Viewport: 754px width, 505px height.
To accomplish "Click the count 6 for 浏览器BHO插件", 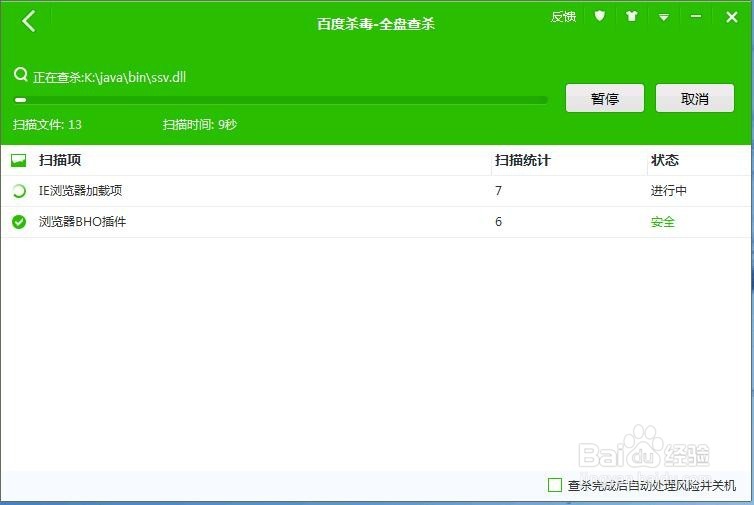I will (499, 222).
